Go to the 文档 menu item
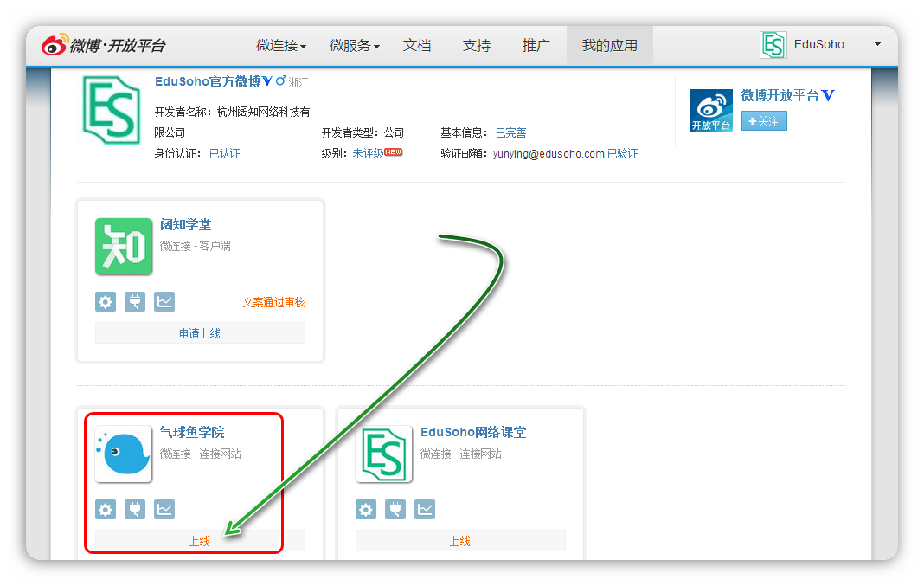Image resolution: width=924 pixels, height=586 pixels. point(417,45)
